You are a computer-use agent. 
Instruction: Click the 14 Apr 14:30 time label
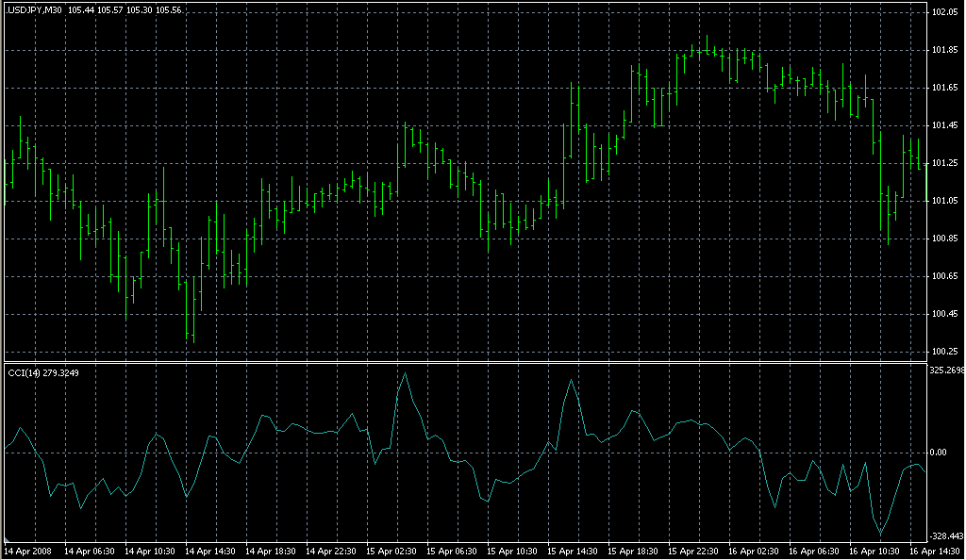point(208,551)
